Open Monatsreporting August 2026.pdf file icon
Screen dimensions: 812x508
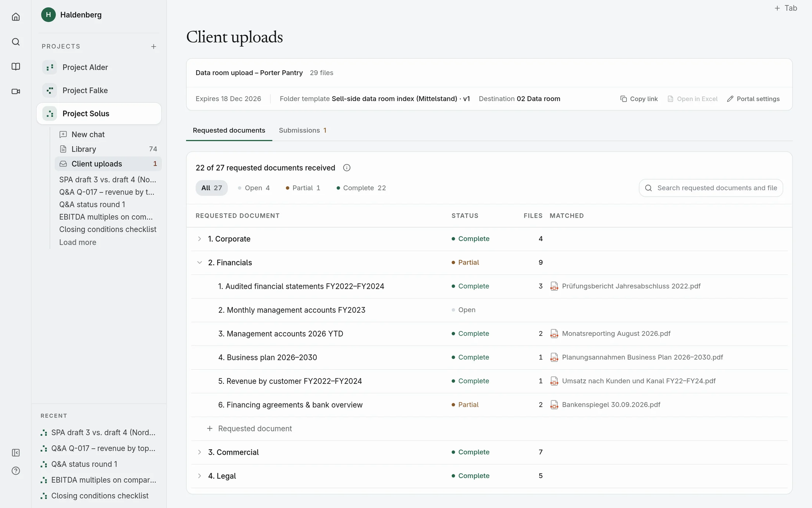(x=554, y=334)
